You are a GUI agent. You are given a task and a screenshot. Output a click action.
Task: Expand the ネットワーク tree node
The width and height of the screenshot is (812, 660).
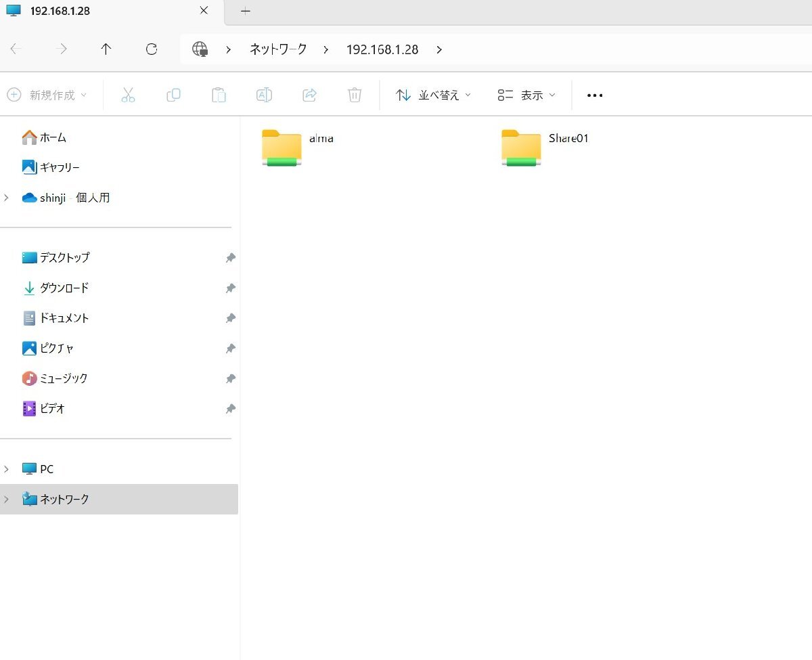(x=7, y=499)
